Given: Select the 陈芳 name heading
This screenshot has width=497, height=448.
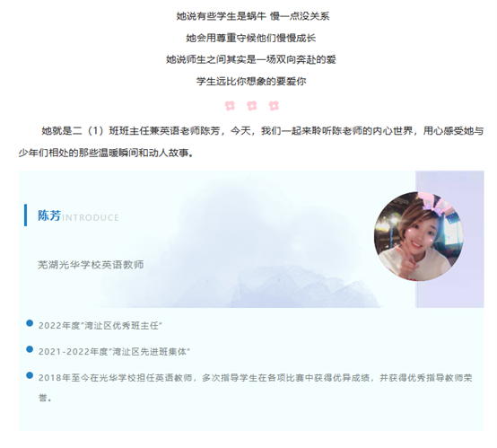Looking at the screenshot, I should click(49, 215).
